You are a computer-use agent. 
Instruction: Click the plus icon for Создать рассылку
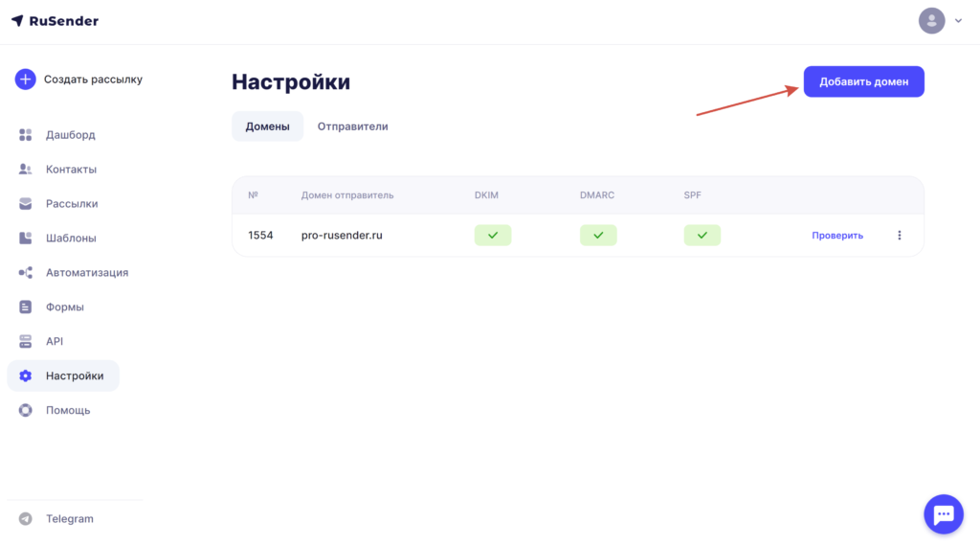pos(26,80)
